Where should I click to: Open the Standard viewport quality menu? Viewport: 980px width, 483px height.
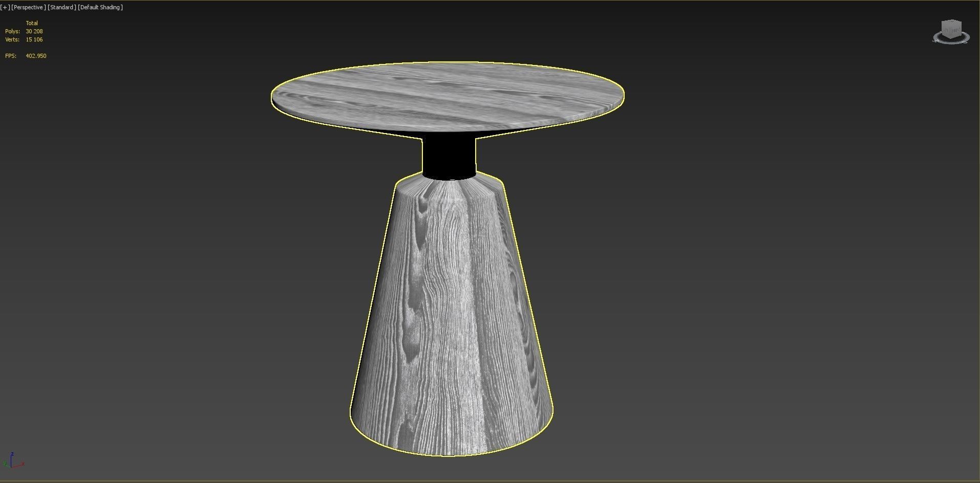[x=62, y=7]
